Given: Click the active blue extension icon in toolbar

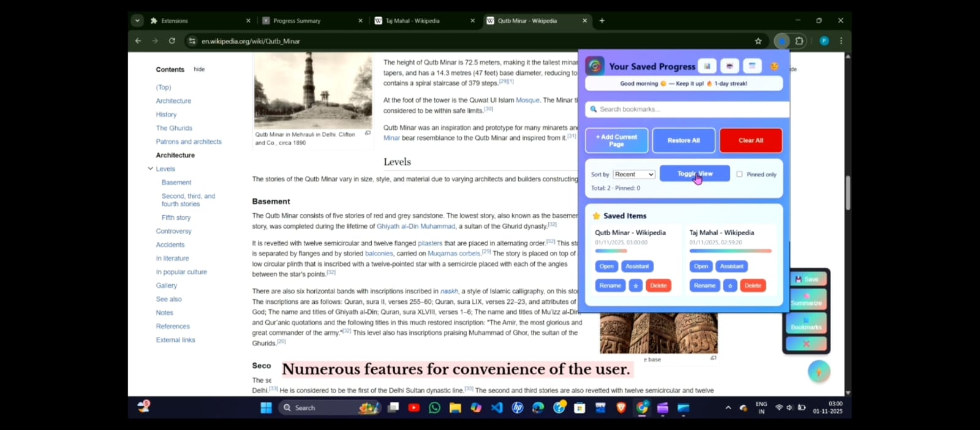Looking at the screenshot, I should 782,41.
